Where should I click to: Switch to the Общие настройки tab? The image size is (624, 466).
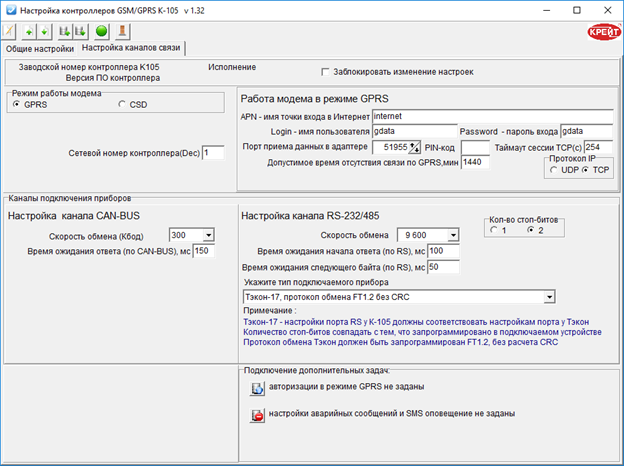40,49
